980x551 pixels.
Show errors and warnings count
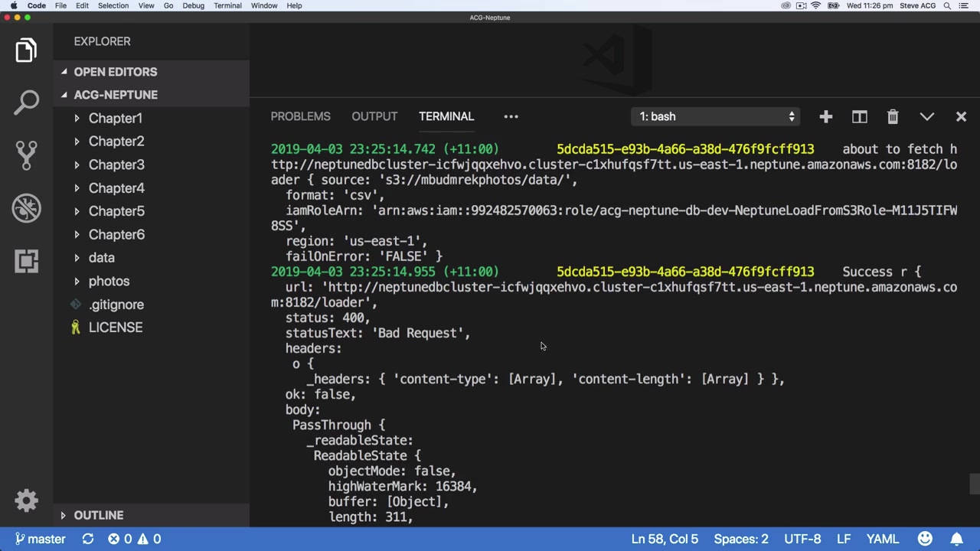pos(134,539)
